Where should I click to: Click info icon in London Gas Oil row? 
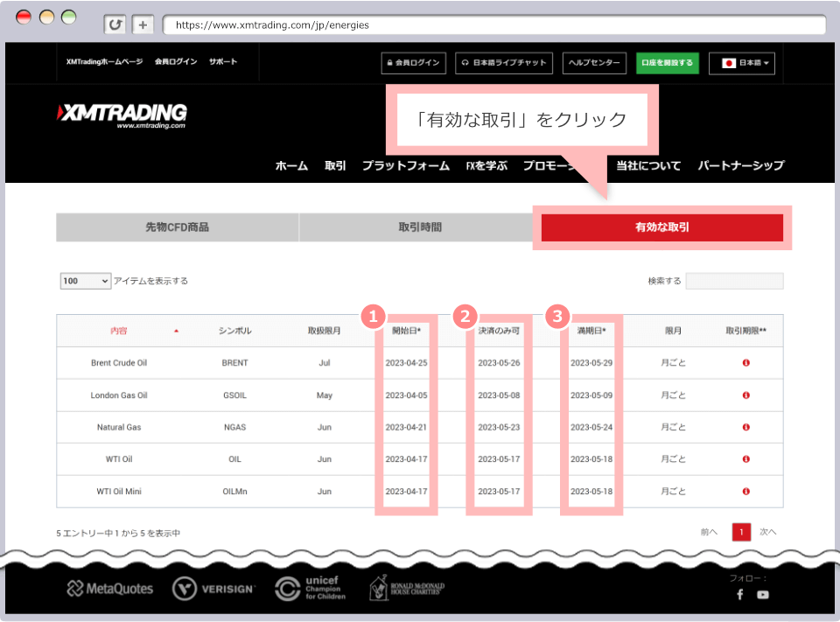click(x=745, y=395)
